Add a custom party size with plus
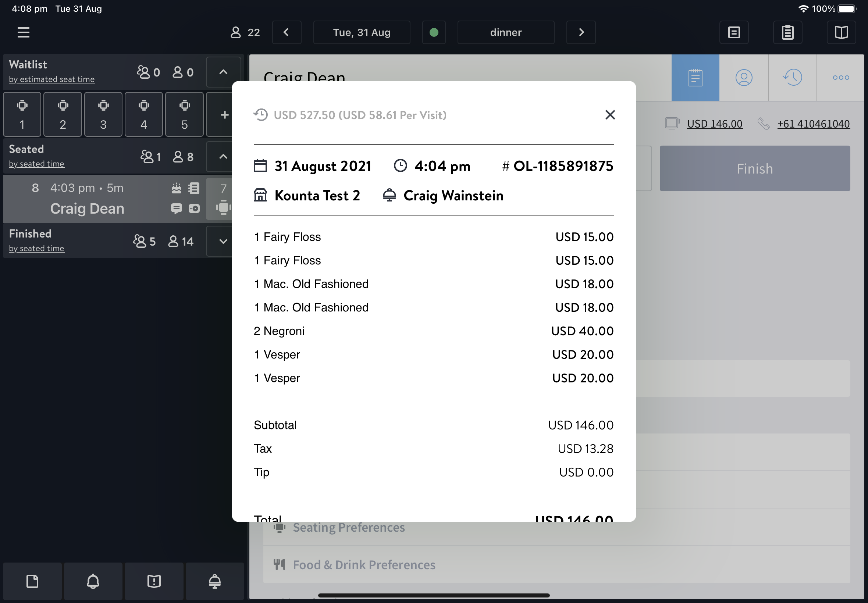868x603 pixels. (x=224, y=114)
